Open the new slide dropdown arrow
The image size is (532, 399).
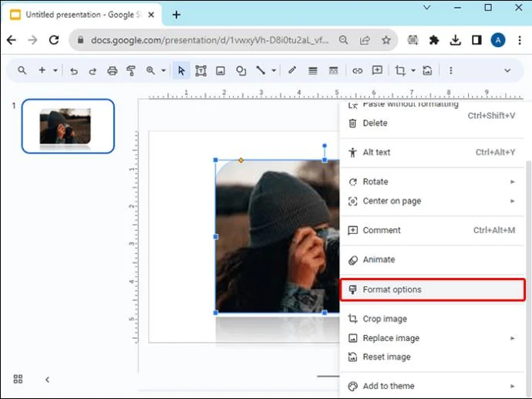point(56,71)
